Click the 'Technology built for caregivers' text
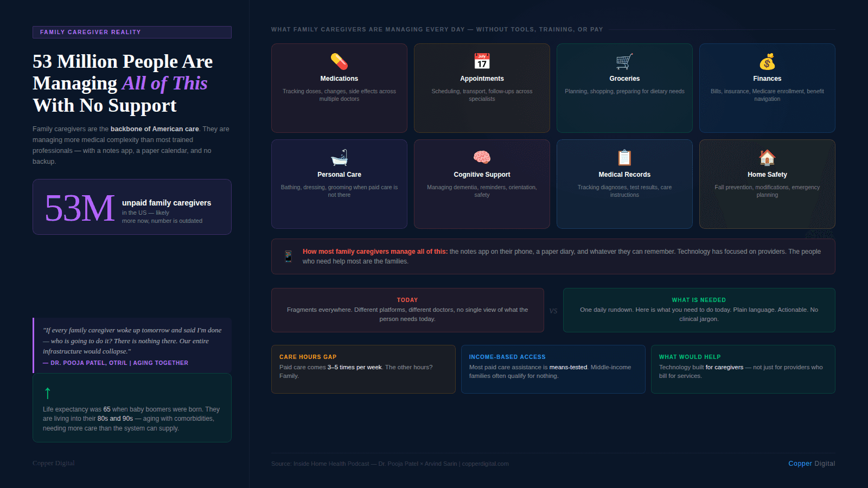 pyautogui.click(x=741, y=371)
